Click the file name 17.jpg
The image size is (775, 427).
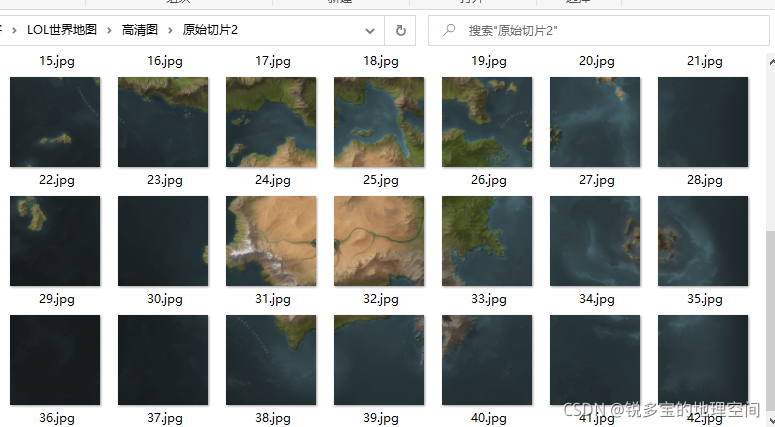click(x=273, y=61)
